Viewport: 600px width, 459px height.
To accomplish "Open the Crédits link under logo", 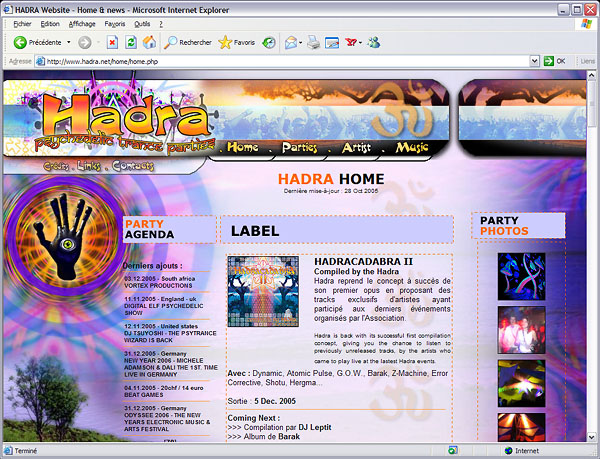I will pos(56,166).
